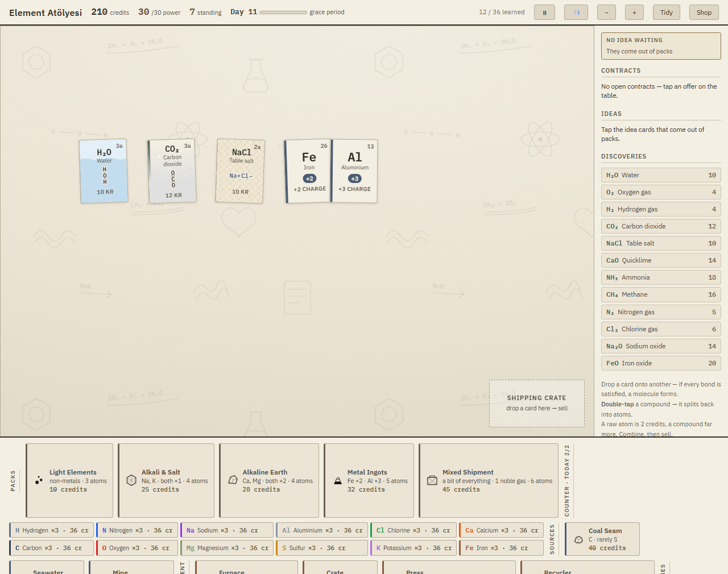
Task: Open the Cl₂ Chlorine gas discovery row
Action: click(x=661, y=329)
